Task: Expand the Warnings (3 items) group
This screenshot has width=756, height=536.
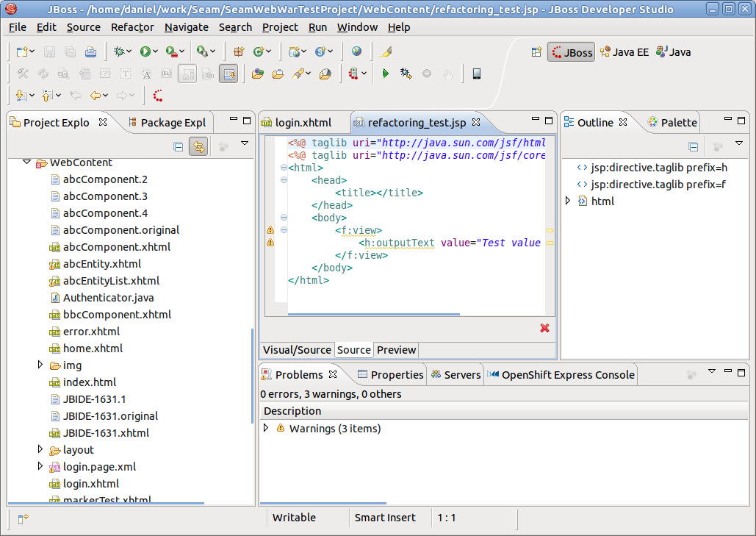Action: (266, 428)
